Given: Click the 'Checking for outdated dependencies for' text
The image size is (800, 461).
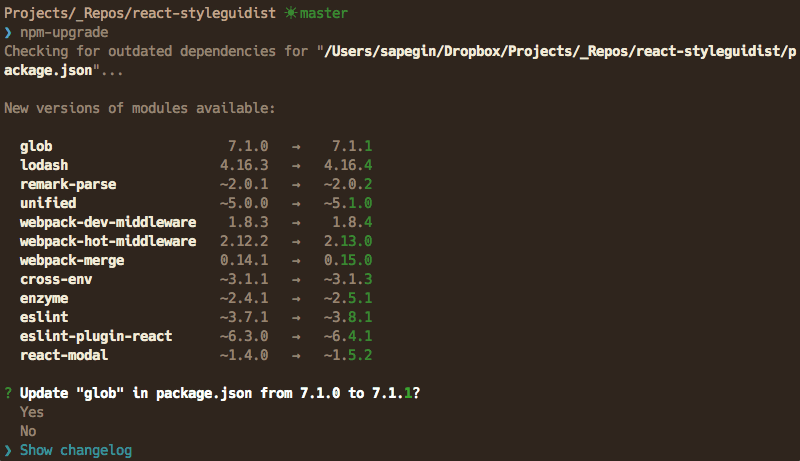Looking at the screenshot, I should click(156, 51).
